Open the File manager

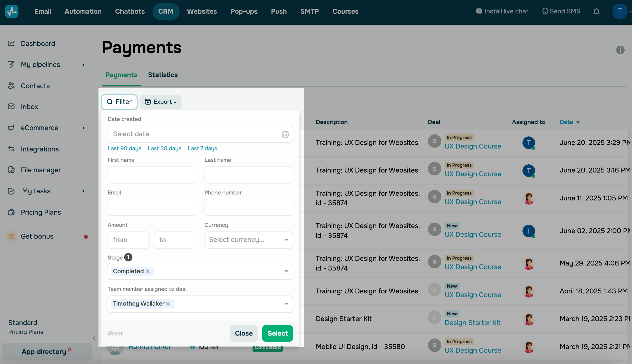(41, 170)
